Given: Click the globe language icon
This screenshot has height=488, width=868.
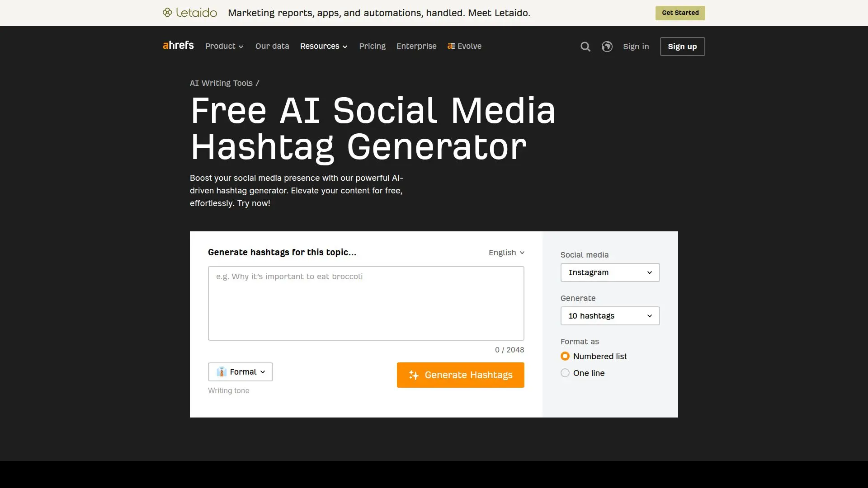Looking at the screenshot, I should pos(607,47).
